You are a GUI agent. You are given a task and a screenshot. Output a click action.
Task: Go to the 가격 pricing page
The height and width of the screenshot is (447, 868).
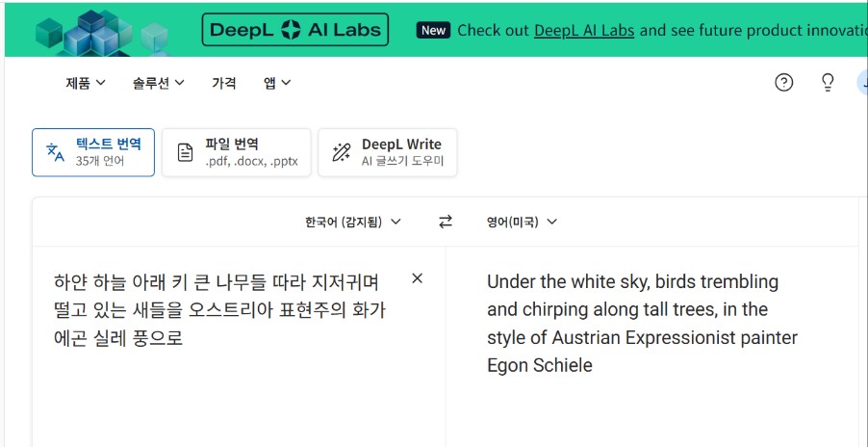[x=223, y=83]
